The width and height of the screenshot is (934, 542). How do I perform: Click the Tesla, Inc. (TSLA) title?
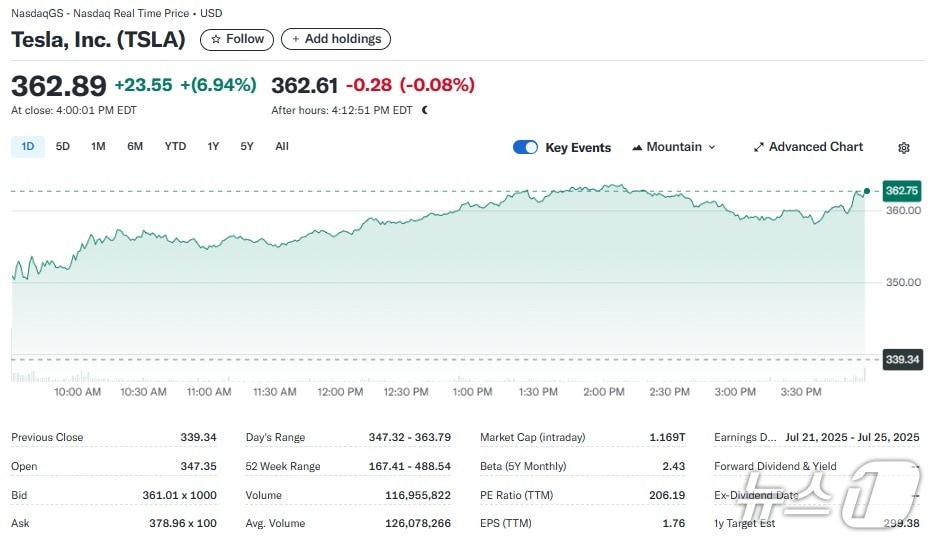click(98, 39)
